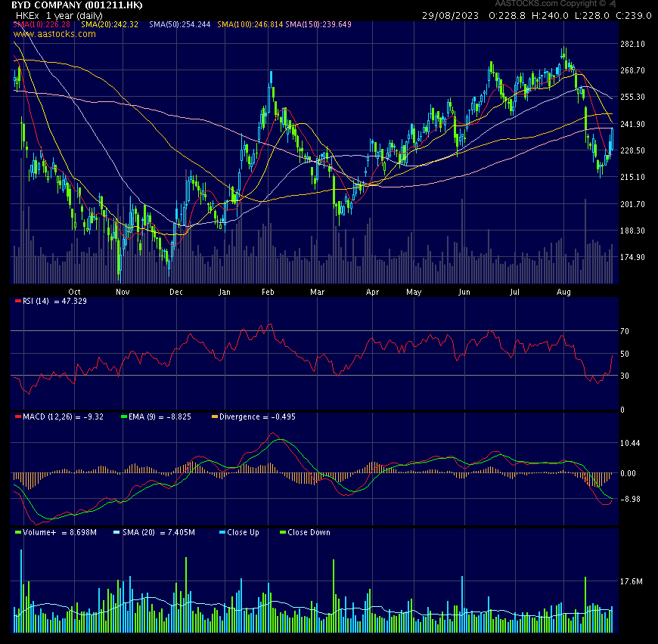
Task: Select the Aug month label
Action: tap(563, 292)
